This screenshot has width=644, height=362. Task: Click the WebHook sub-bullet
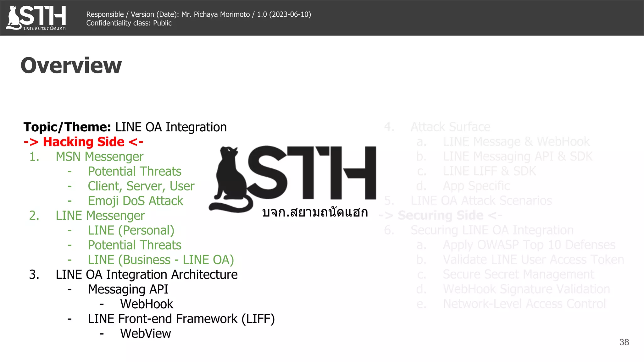coord(147,304)
